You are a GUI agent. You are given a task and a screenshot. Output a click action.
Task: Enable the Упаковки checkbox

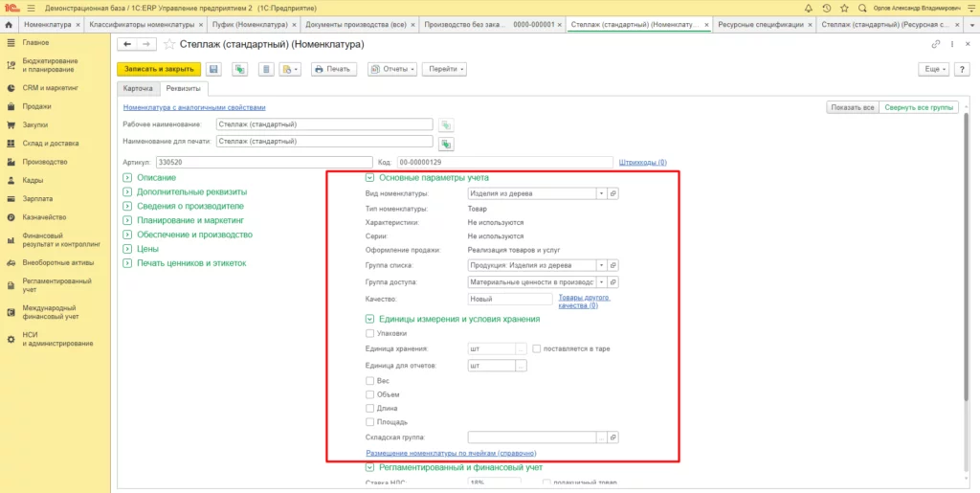click(x=370, y=333)
